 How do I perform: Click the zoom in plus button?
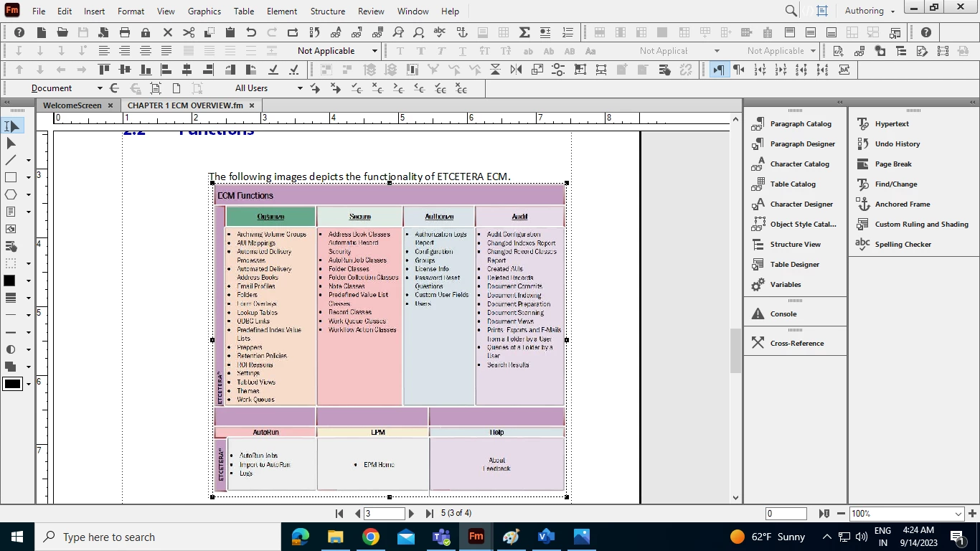973,514
